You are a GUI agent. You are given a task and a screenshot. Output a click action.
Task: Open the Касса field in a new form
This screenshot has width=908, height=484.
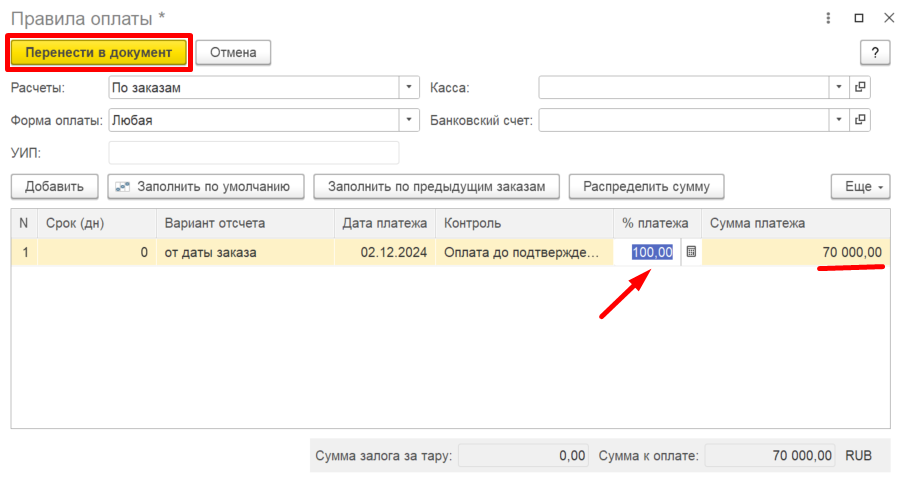(x=861, y=87)
